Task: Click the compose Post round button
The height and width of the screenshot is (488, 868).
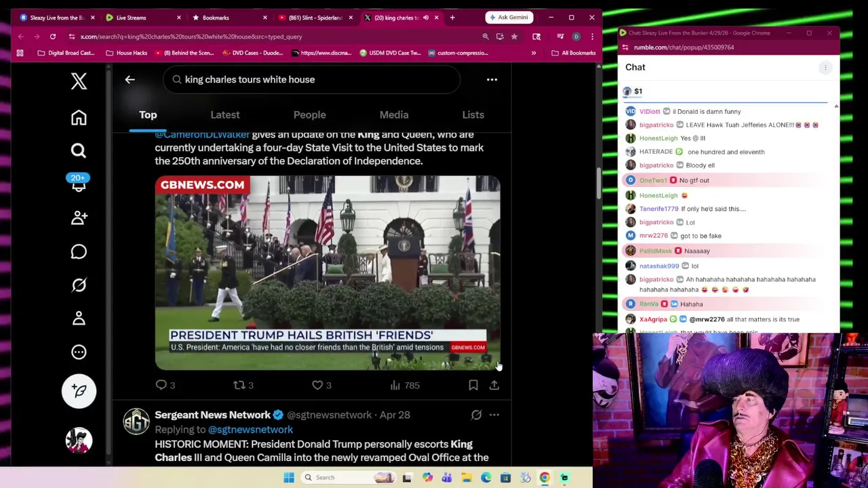Action: pyautogui.click(x=79, y=391)
